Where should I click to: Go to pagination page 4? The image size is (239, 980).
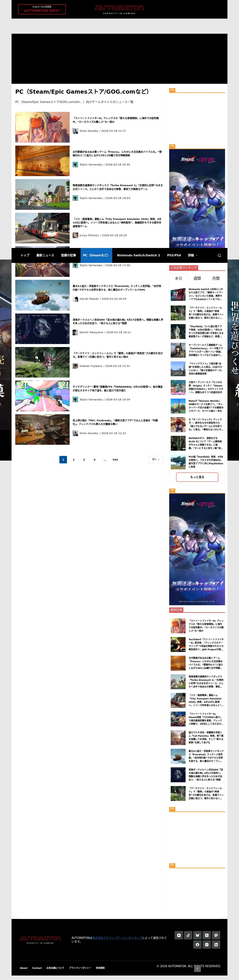click(94, 460)
